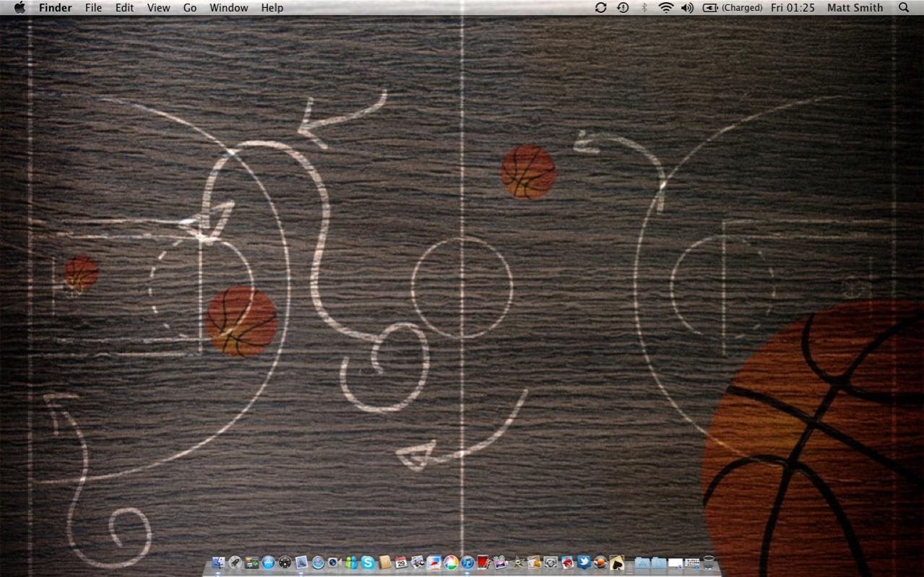The image size is (924, 577).
Task: Open Spotlight search magnifier
Action: pyautogui.click(x=904, y=7)
